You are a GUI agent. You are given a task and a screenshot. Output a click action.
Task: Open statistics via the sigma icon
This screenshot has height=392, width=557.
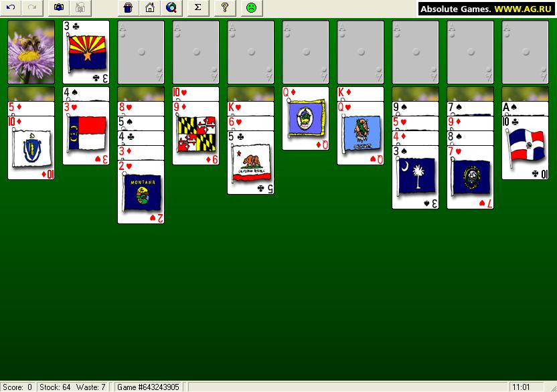point(198,8)
